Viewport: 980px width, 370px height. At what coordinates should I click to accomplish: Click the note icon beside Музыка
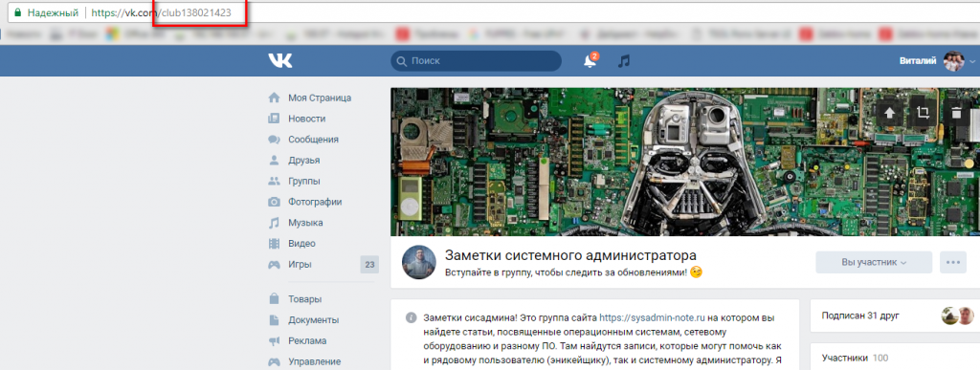274,223
